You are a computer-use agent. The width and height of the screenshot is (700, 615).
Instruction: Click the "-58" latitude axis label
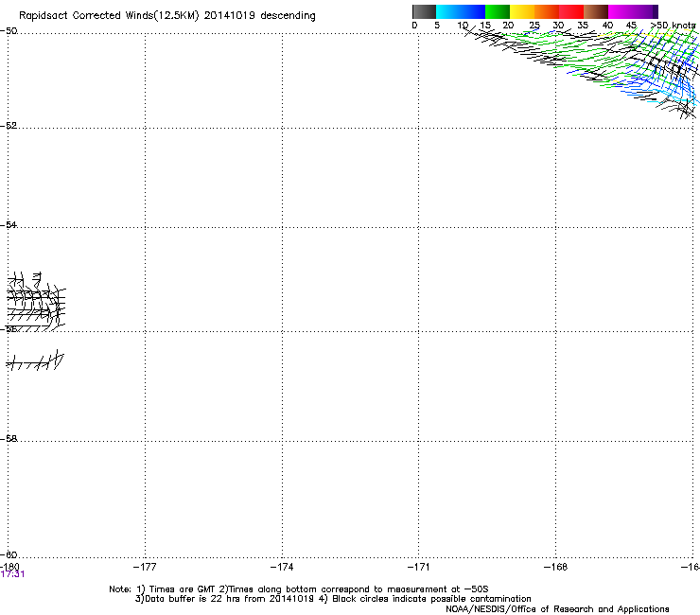click(x=9, y=439)
